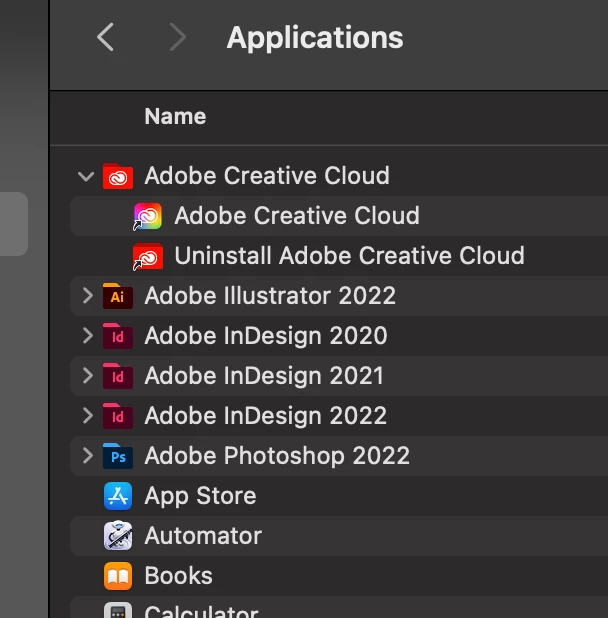Click the Adobe InDesign 2021 name
This screenshot has height=618, width=608.
264,376
